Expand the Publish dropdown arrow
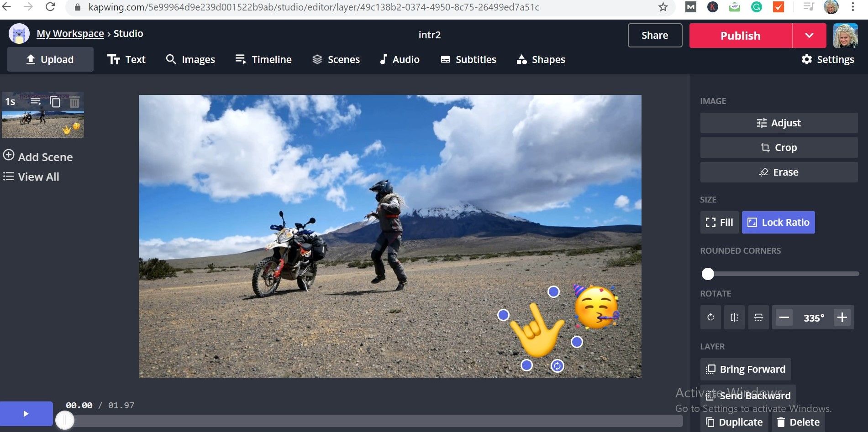Image resolution: width=868 pixels, height=432 pixels. (809, 36)
